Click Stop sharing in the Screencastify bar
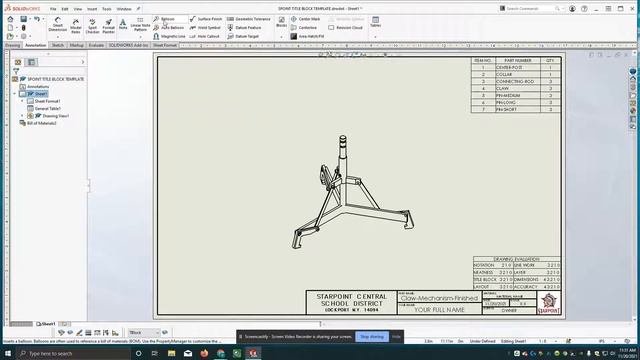The image size is (640, 360). 372,337
